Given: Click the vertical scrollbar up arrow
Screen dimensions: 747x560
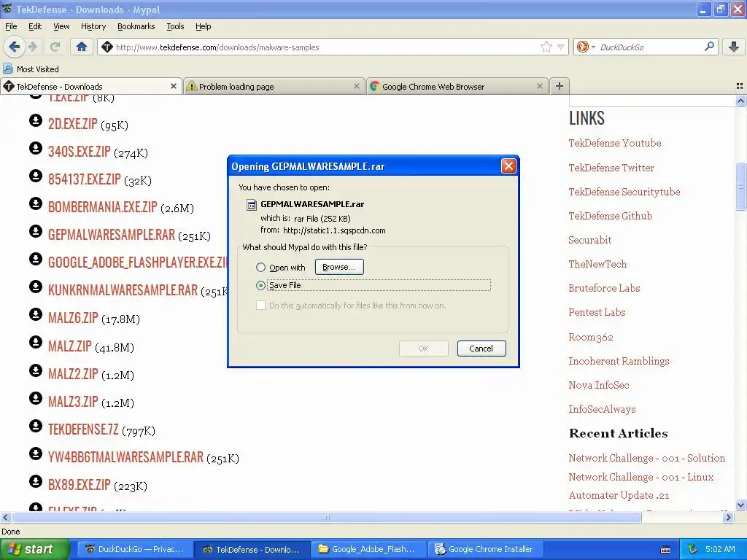Looking at the screenshot, I should pyautogui.click(x=740, y=101).
